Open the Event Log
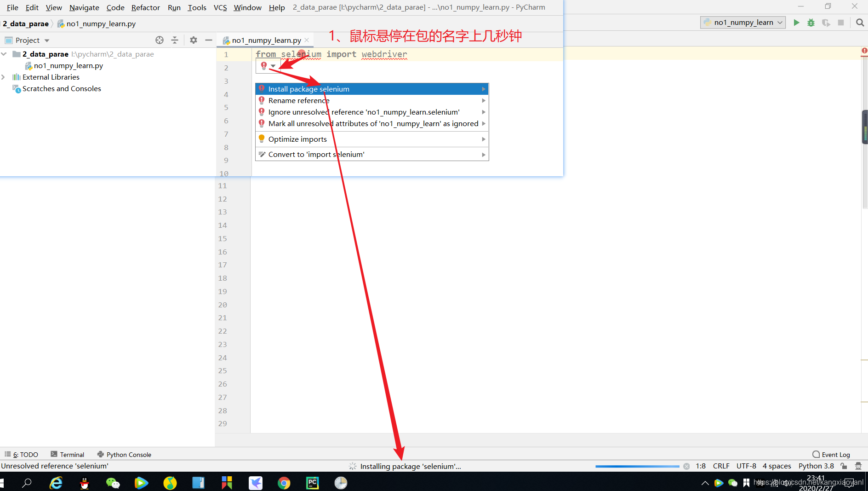The width and height of the screenshot is (868, 491). point(831,455)
